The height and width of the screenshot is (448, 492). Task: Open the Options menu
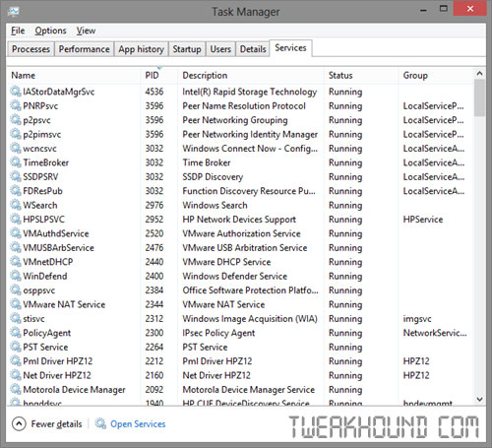(x=50, y=31)
